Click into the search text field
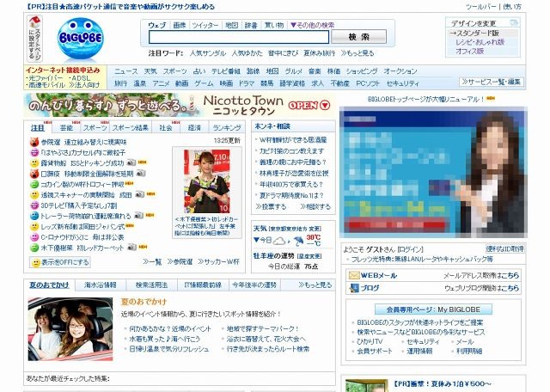The width and height of the screenshot is (550, 392). 239,37
